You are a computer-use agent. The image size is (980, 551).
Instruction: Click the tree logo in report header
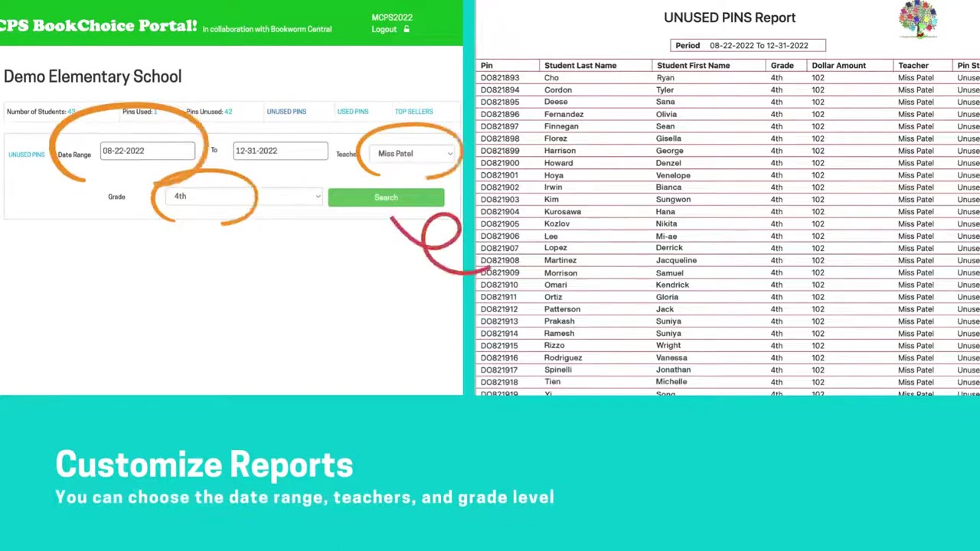(918, 19)
